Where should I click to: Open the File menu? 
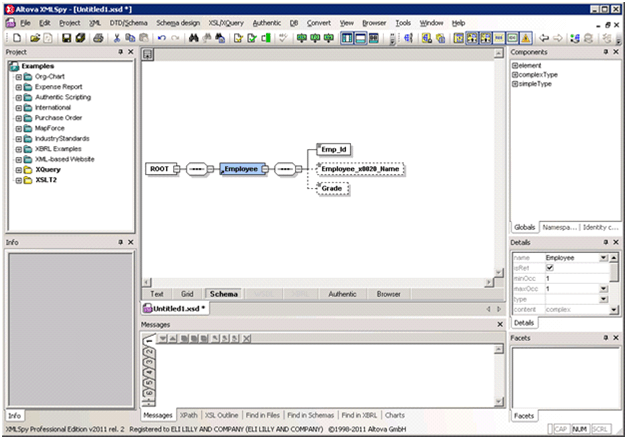point(25,23)
